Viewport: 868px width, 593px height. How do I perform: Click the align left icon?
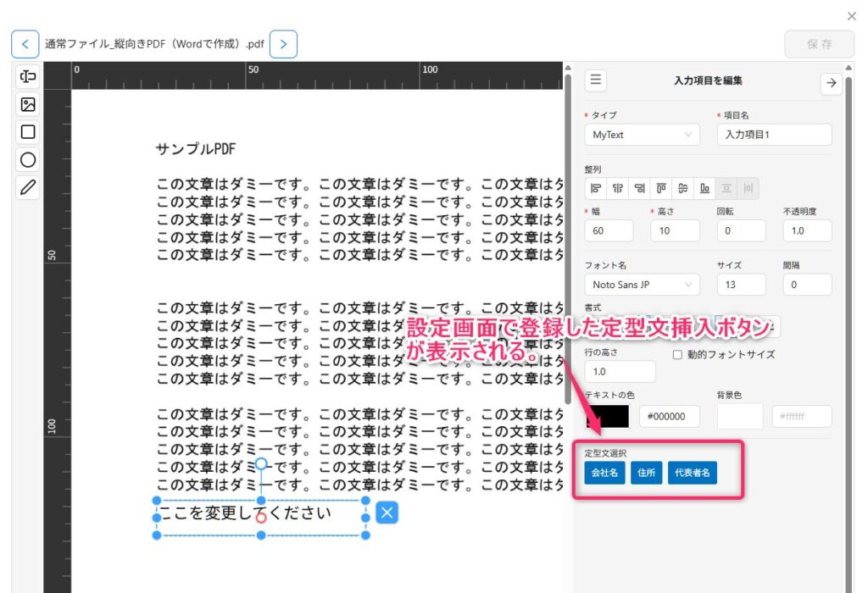596,188
